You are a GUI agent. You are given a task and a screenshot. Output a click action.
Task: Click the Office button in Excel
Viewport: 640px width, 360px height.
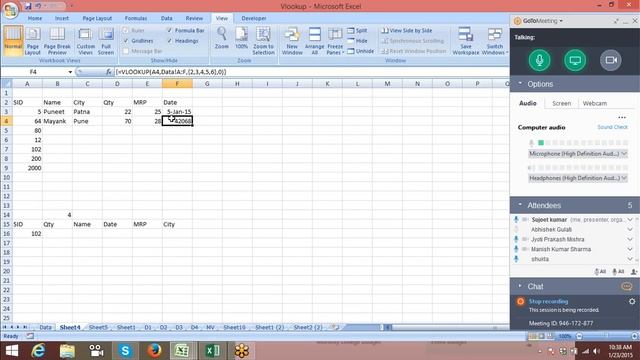(10, 10)
